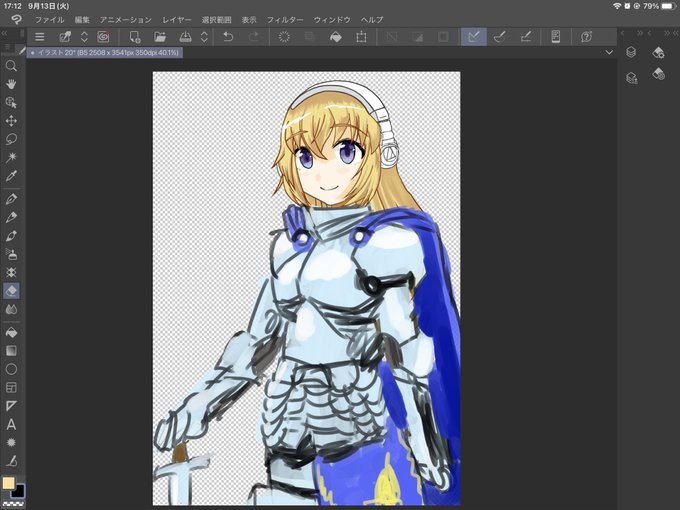The width and height of the screenshot is (680, 510).
Task: Select the Fill bucket tool in sidebar
Action: 11,332
